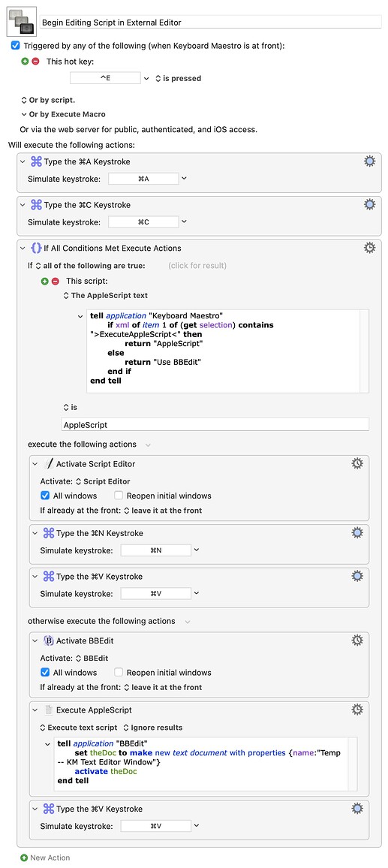
Task: Open gear menu for Activate BBEdit action
Action: [357, 640]
